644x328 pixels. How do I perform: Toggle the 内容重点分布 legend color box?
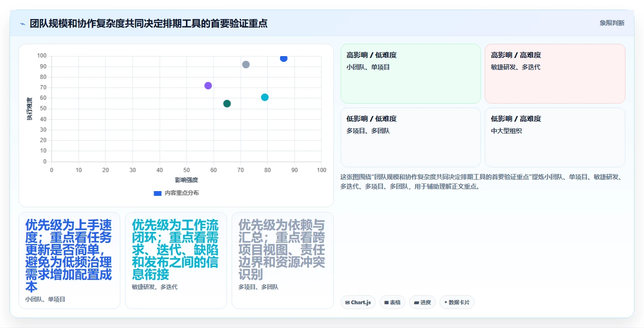point(157,193)
